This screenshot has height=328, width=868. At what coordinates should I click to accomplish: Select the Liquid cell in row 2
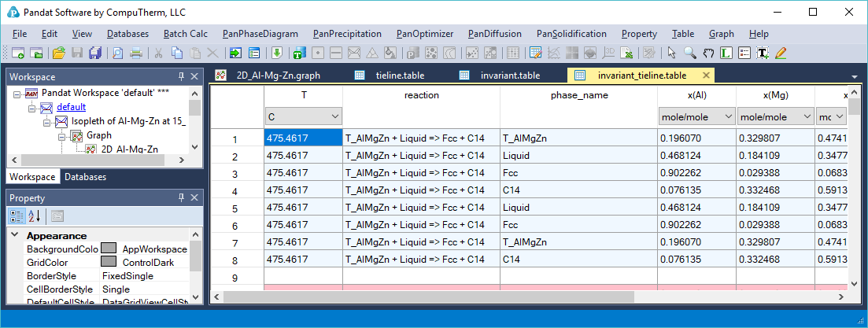(578, 156)
